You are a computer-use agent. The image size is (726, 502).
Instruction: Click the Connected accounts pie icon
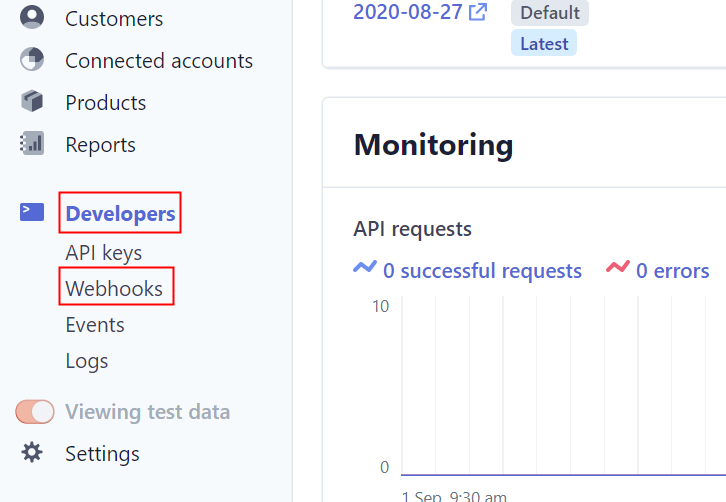(x=32, y=60)
